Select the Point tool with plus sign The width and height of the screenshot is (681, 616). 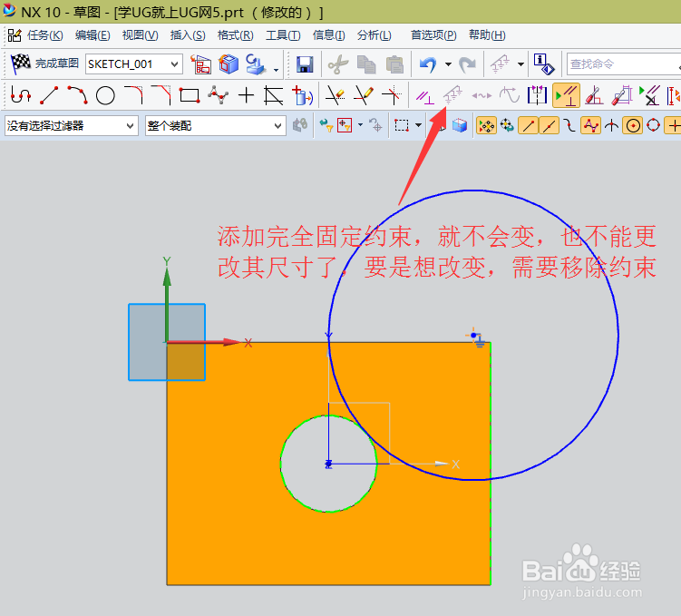coord(246,95)
